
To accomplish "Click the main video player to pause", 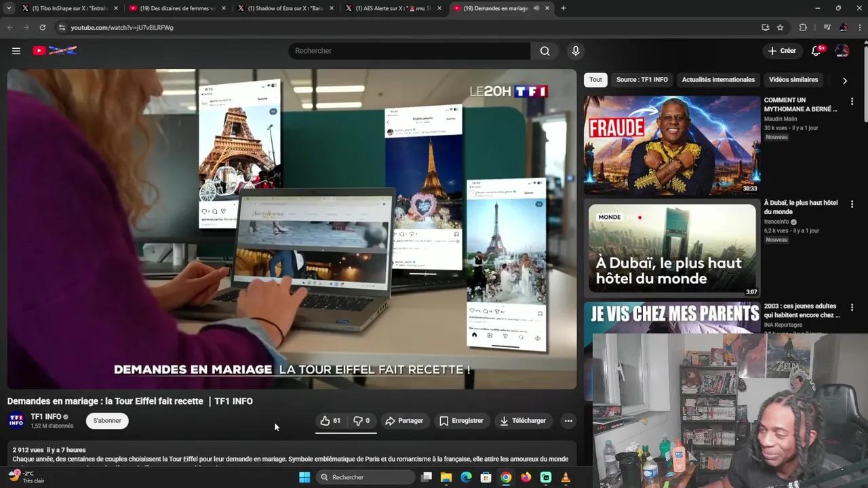I will pos(292,229).
